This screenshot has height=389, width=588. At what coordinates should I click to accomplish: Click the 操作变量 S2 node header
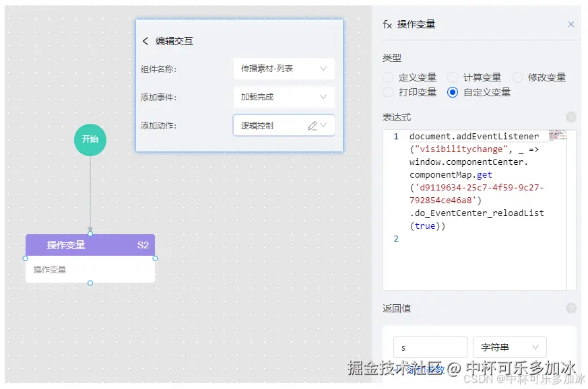[x=90, y=246]
